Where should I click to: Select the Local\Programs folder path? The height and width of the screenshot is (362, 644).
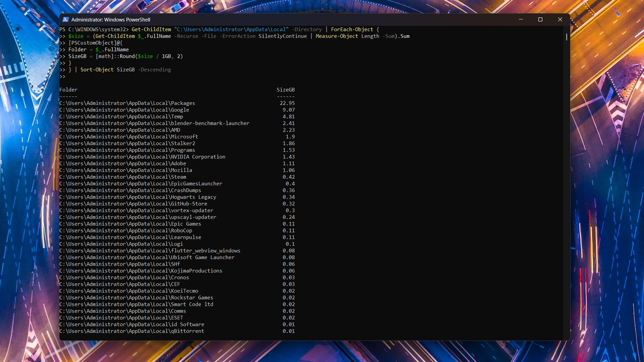click(x=127, y=150)
